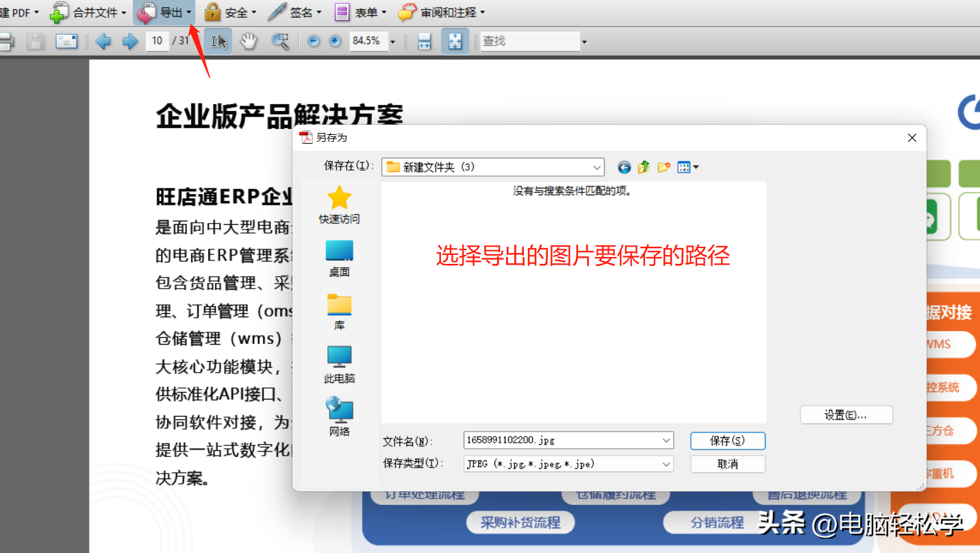Click the fit one full page icon
The image size is (980, 553).
coord(455,41)
